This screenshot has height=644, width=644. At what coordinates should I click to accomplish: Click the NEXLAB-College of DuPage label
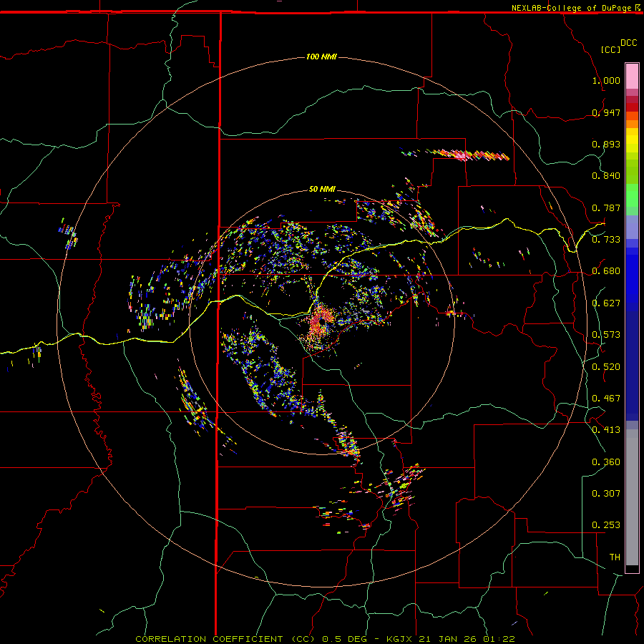tap(571, 8)
